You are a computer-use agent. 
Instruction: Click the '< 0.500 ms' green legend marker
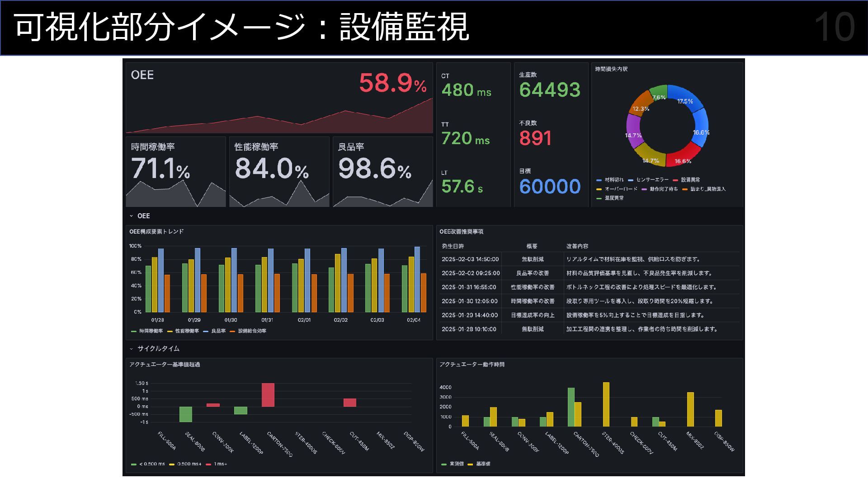tap(133, 465)
